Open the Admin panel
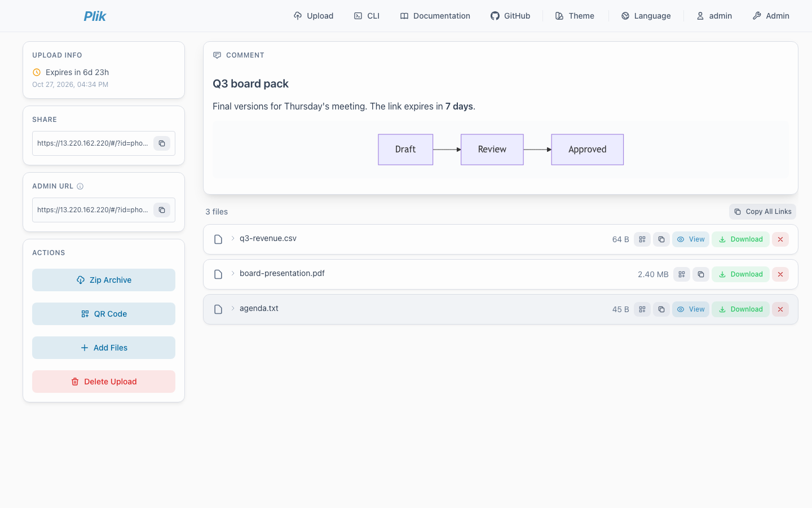The image size is (812, 508). point(771,16)
